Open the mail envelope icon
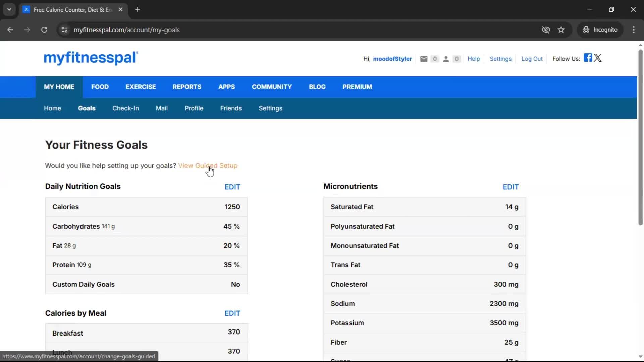Screen dimensions: 644x362 coord(424,59)
